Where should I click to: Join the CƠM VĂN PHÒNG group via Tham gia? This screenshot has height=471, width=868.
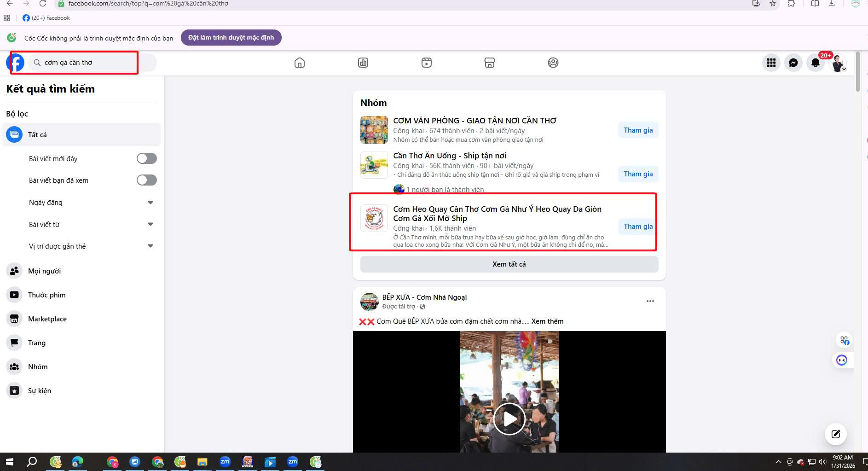(638, 130)
